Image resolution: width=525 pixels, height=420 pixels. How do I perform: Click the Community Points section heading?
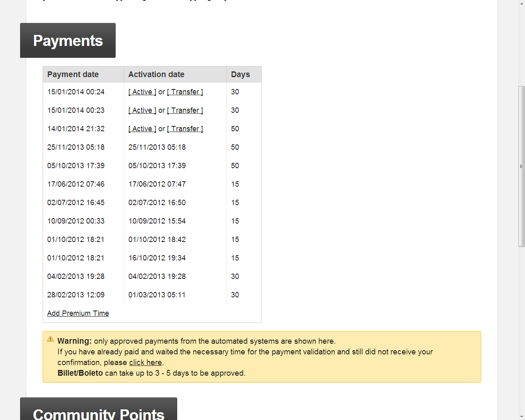pos(98,412)
